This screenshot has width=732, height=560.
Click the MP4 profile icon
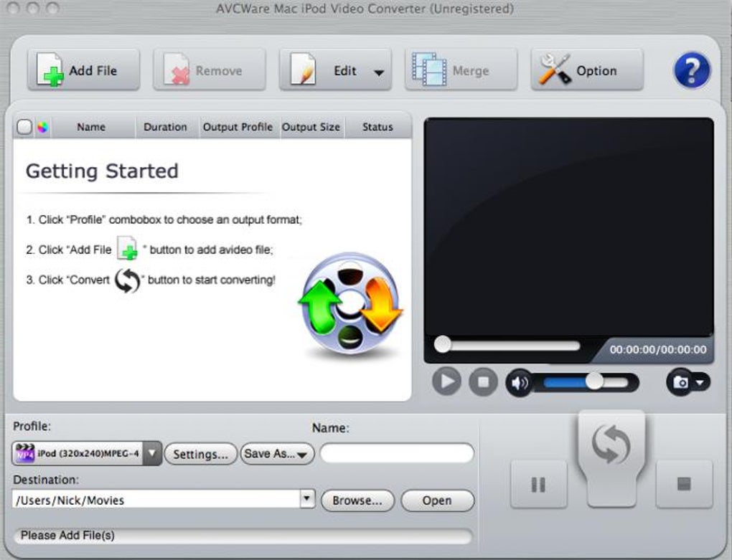click(25, 453)
